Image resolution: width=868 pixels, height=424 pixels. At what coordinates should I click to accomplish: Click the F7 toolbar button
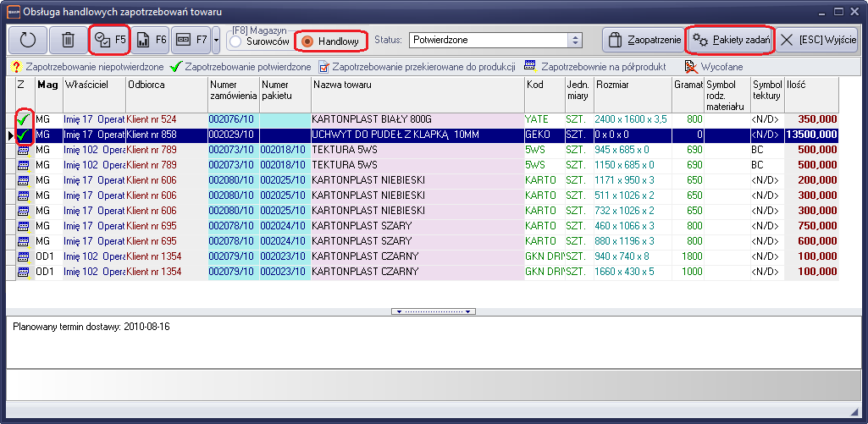(x=191, y=40)
